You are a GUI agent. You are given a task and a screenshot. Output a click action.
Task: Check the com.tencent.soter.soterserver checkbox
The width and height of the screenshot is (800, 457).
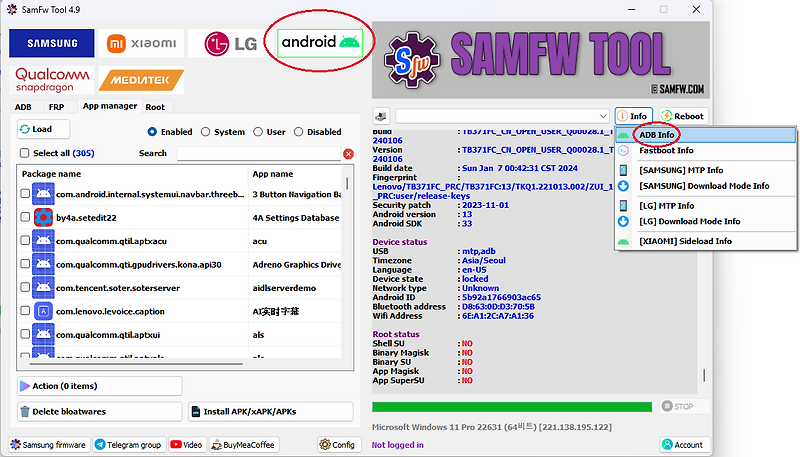pyautogui.click(x=24, y=288)
